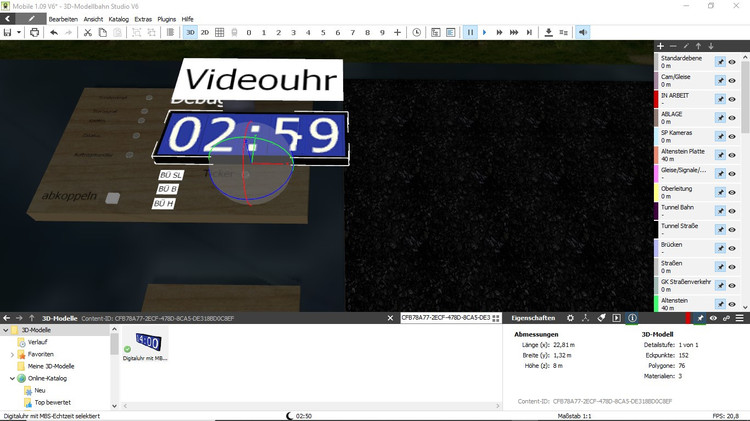Move layer up with arrow icon

[698, 46]
